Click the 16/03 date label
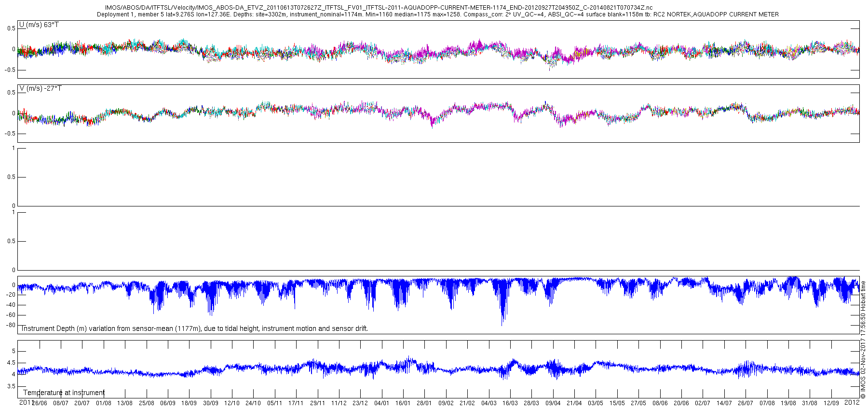 (510, 403)
